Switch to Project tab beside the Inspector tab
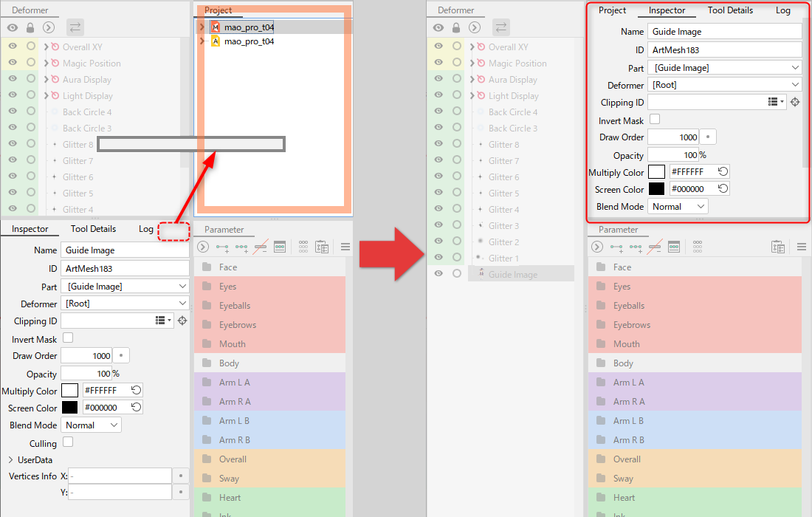812x517 pixels. click(x=612, y=10)
